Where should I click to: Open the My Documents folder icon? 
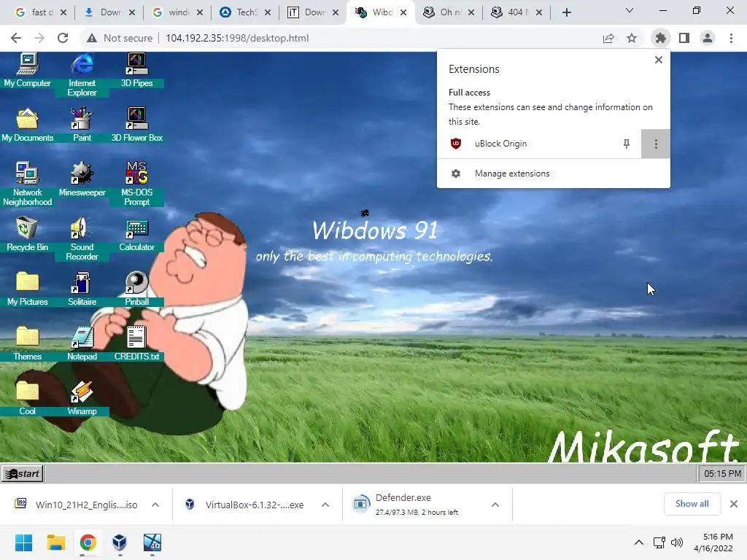27,125
